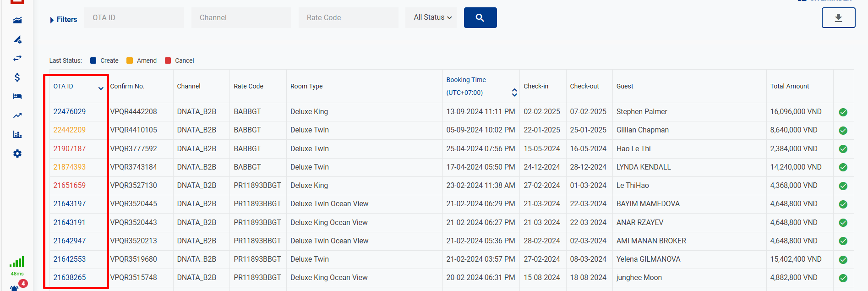Image resolution: width=868 pixels, height=291 pixels.
Task: Click the download export icon button
Action: (x=838, y=18)
